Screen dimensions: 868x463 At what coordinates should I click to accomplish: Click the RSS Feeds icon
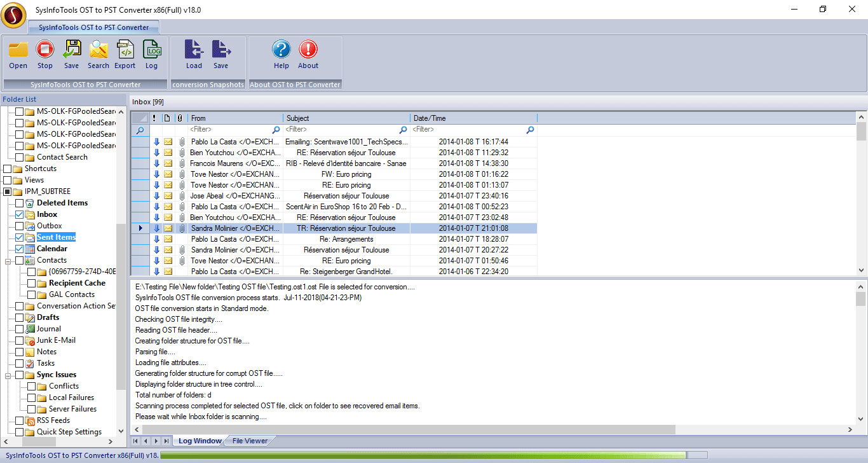[x=30, y=420]
